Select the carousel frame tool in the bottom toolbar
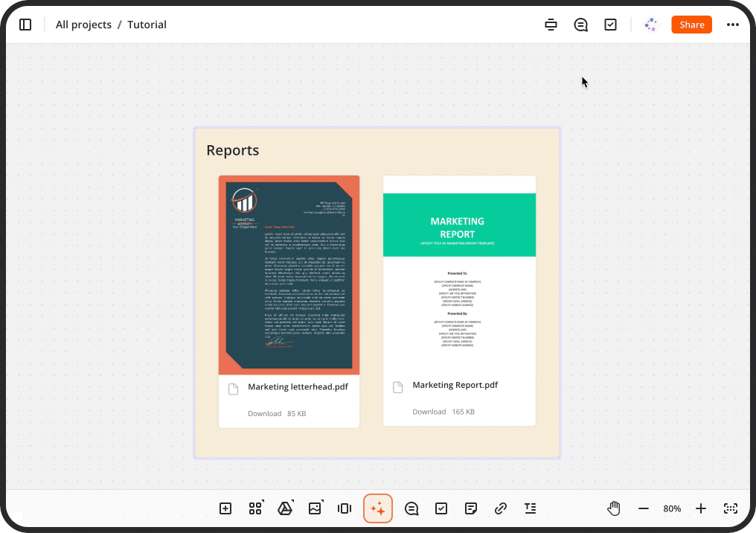 [345, 508]
